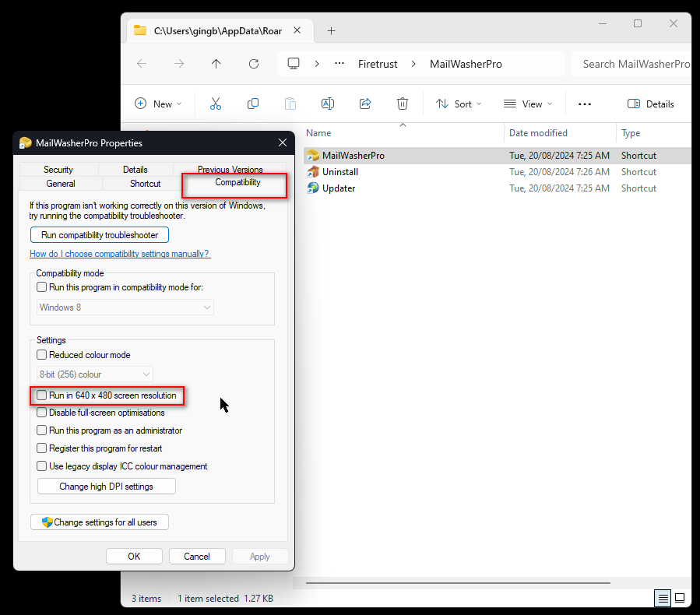Click the Share icon in Explorer toolbar
The width and height of the screenshot is (700, 615).
(x=365, y=104)
